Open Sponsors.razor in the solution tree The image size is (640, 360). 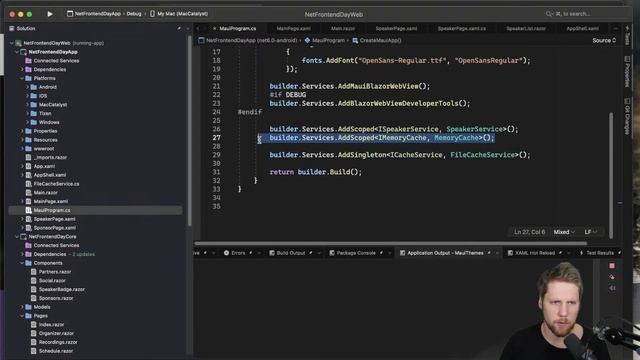[56, 298]
